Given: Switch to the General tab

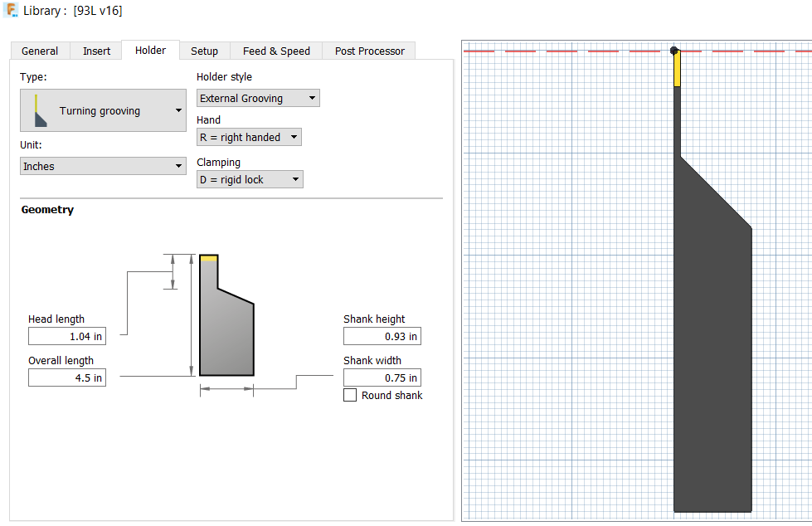Looking at the screenshot, I should click(x=40, y=51).
